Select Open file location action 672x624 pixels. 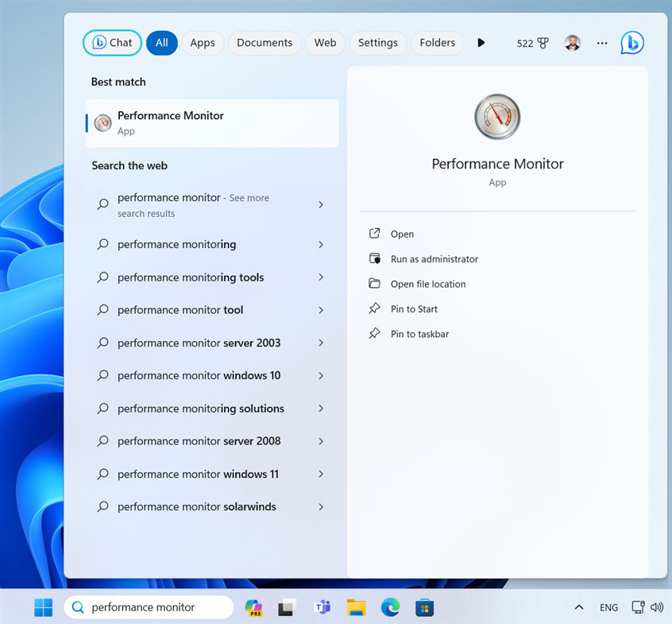tap(427, 284)
